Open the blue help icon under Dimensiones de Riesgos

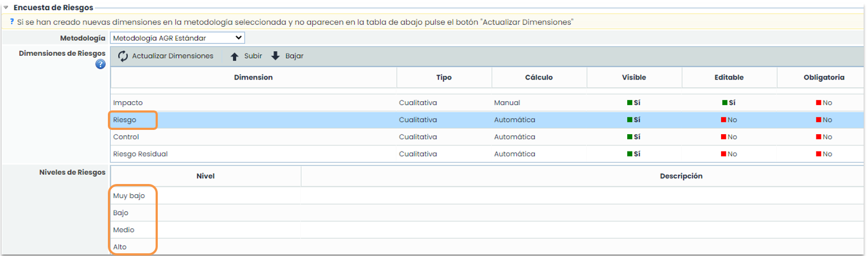(x=100, y=64)
